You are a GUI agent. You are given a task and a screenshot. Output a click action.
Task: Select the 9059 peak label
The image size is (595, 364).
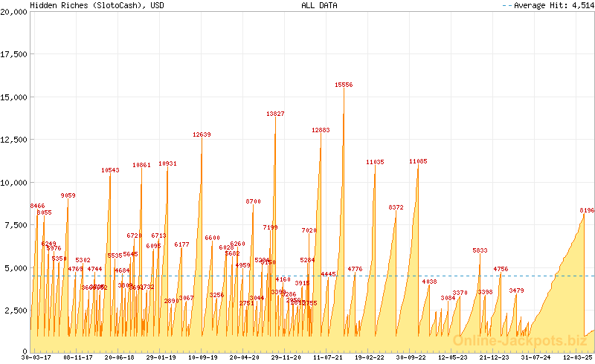pyautogui.click(x=68, y=195)
